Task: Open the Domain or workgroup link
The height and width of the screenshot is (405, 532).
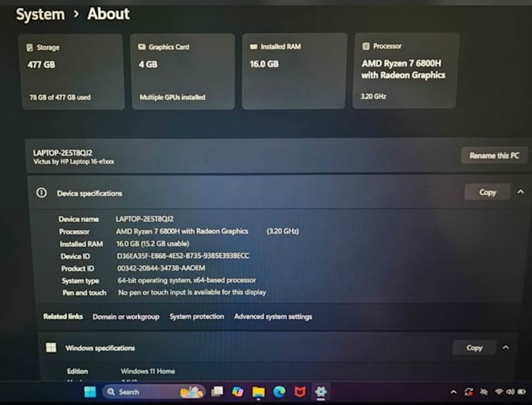Action: pyautogui.click(x=126, y=317)
